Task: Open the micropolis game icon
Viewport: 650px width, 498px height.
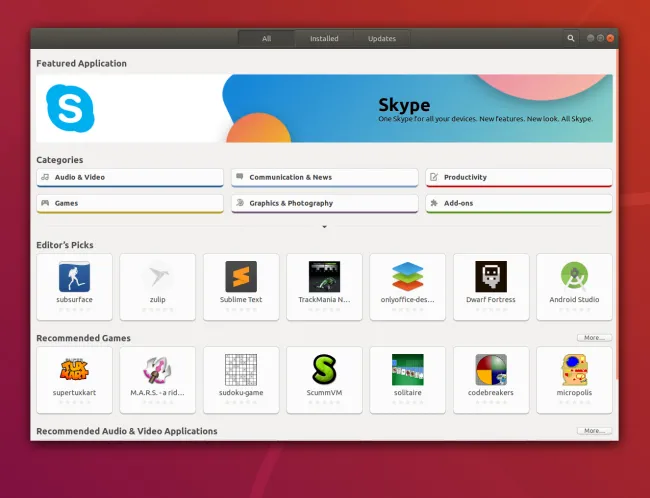Action: point(574,369)
